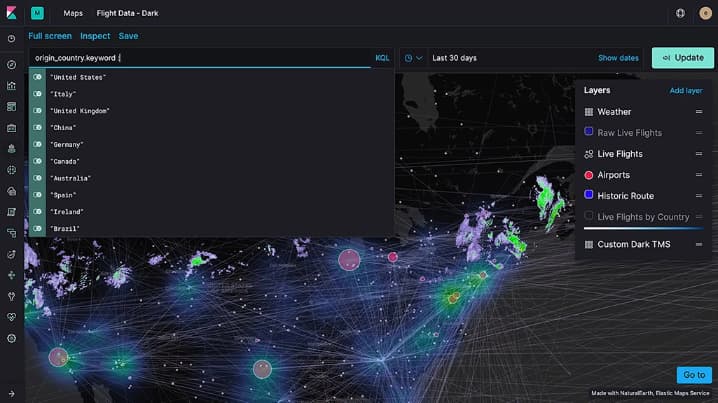Open the heartbeat monitoring icon in sidebar

11,317
